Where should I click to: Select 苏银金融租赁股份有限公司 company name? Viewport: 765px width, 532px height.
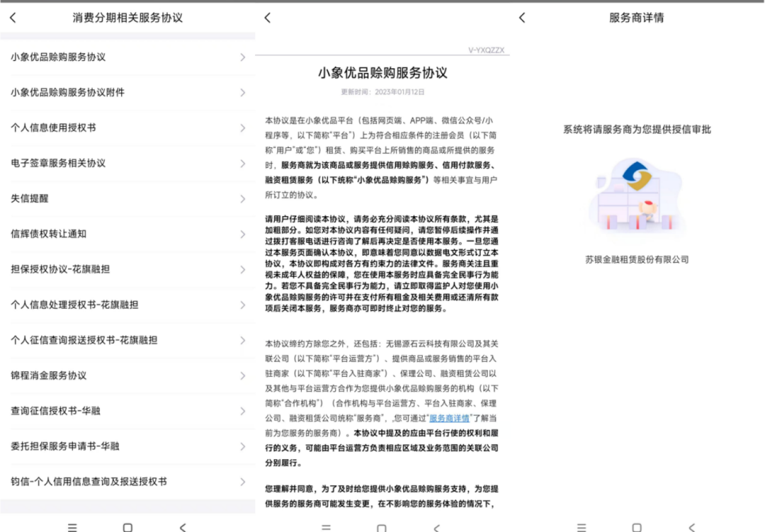tap(637, 260)
